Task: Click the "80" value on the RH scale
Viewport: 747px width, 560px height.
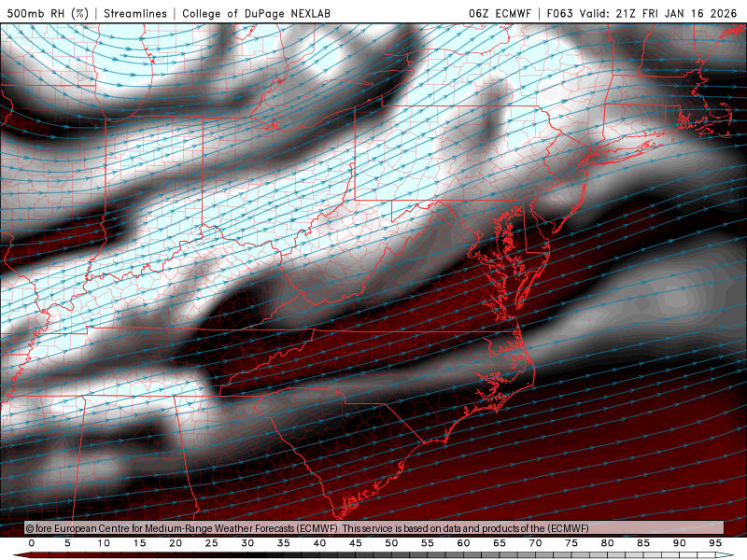Action: click(608, 543)
